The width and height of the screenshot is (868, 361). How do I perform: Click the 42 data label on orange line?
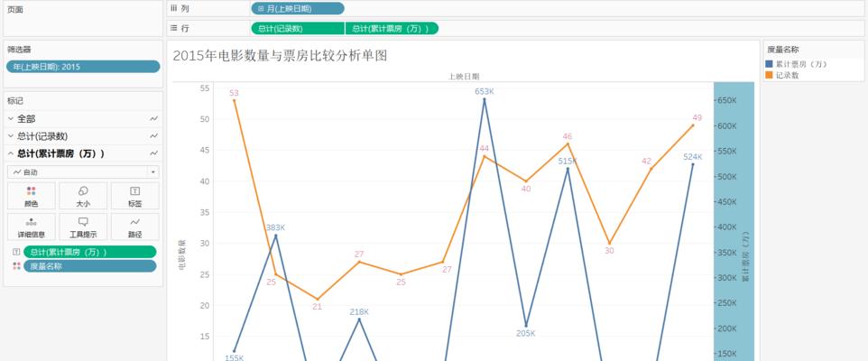click(647, 162)
